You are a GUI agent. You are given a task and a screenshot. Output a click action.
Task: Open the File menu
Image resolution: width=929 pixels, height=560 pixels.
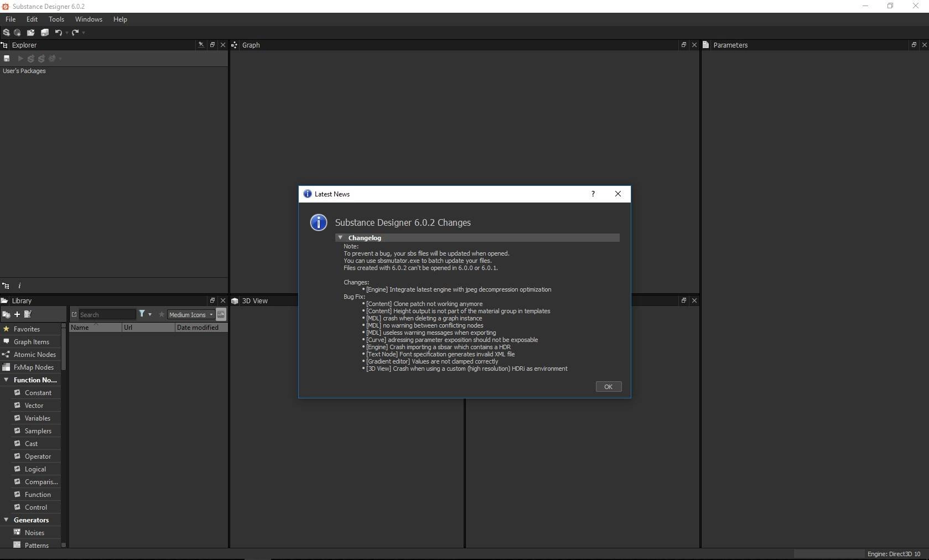(11, 19)
